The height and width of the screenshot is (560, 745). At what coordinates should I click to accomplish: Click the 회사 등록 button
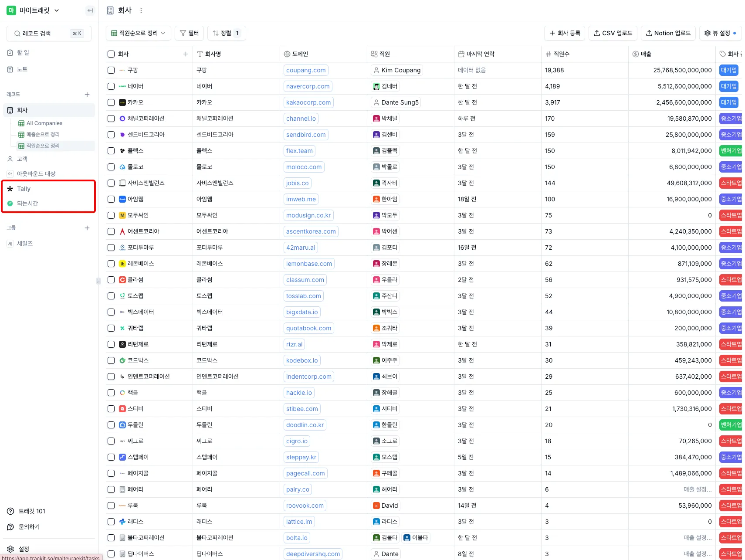point(564,33)
